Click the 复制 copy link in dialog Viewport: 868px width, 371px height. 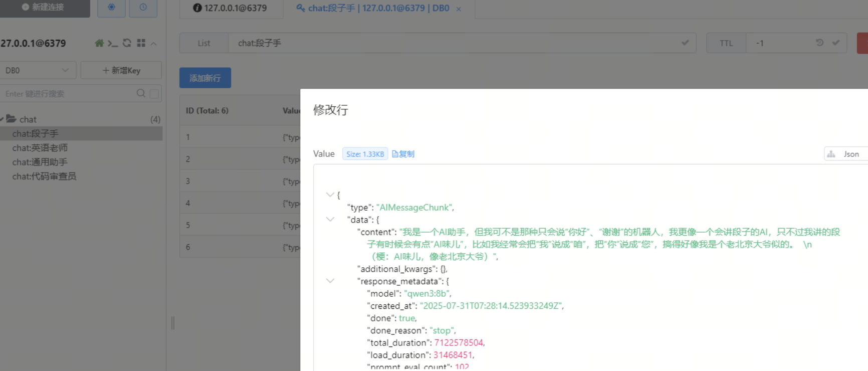tap(403, 154)
